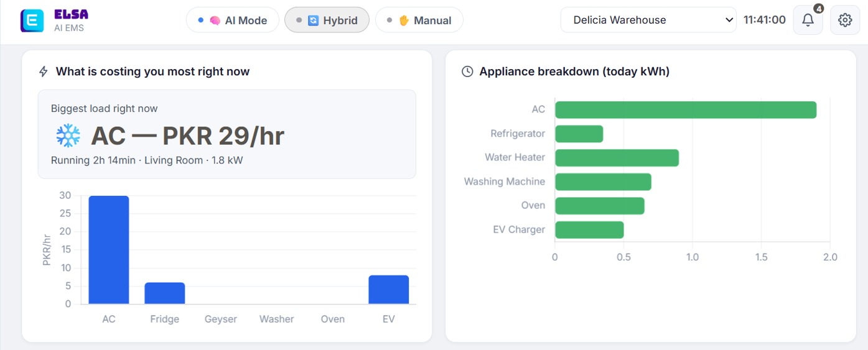
Task: Switch to AI Mode
Action: point(232,20)
